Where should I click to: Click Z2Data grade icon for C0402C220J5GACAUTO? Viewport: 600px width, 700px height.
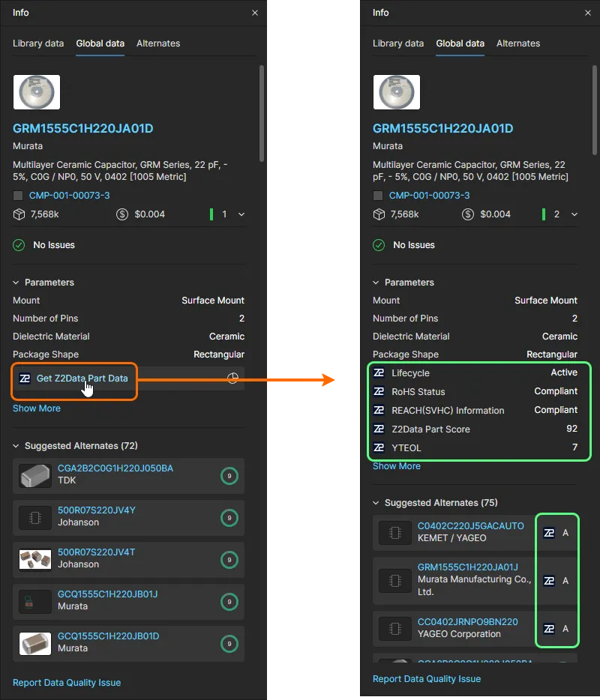(x=549, y=533)
